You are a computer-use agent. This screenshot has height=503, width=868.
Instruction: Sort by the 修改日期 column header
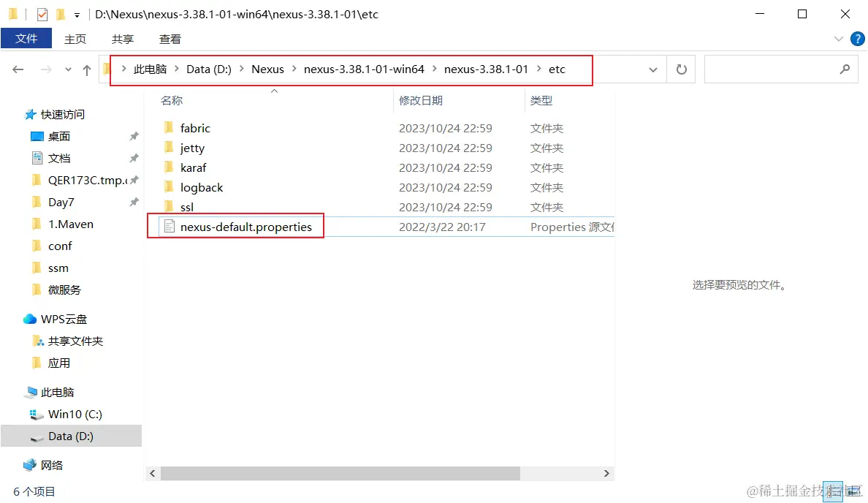421,101
